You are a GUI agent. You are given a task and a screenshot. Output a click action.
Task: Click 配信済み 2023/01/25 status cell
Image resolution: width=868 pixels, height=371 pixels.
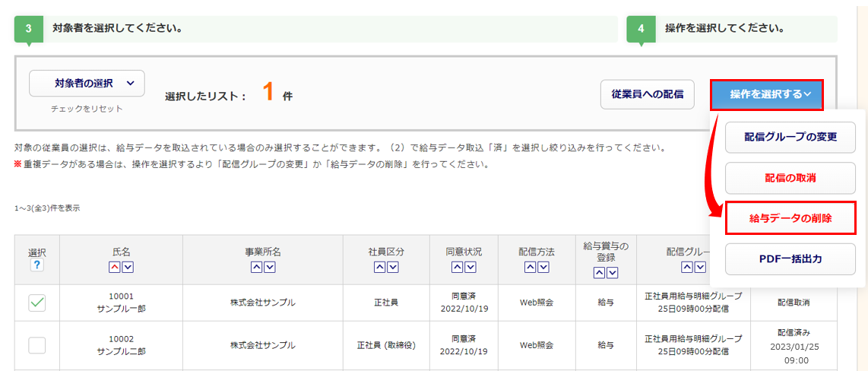pyautogui.click(x=794, y=345)
